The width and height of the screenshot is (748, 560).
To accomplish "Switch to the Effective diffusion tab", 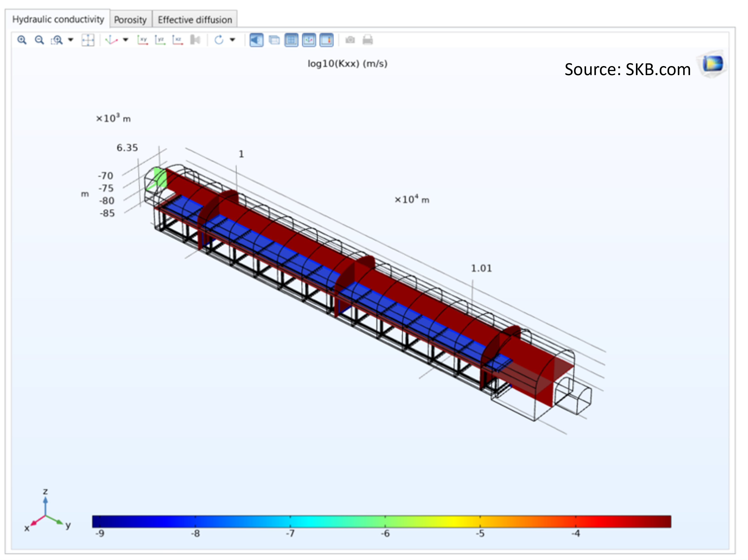I will [x=195, y=20].
